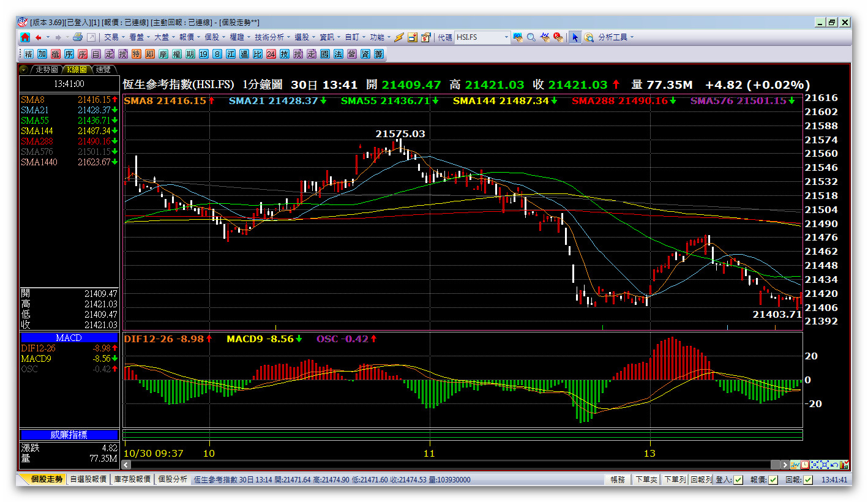Click the 法 shortcut button

(x=338, y=54)
